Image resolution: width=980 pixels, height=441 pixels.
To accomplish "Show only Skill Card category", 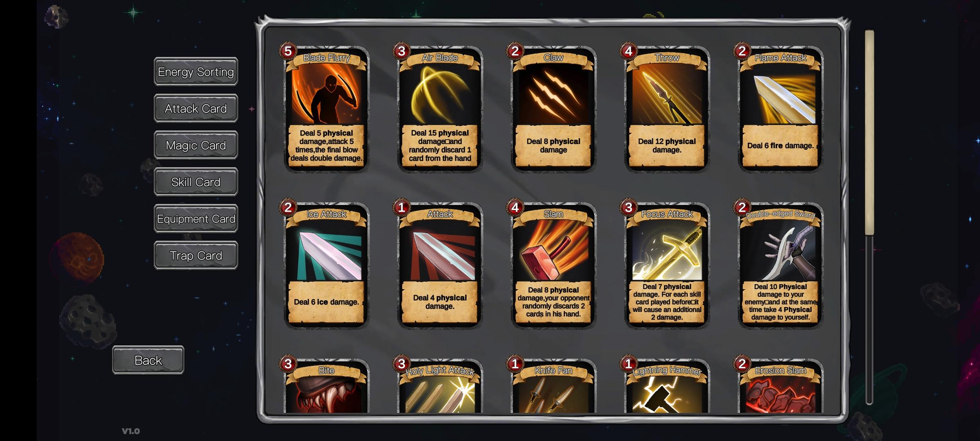I will tap(196, 182).
